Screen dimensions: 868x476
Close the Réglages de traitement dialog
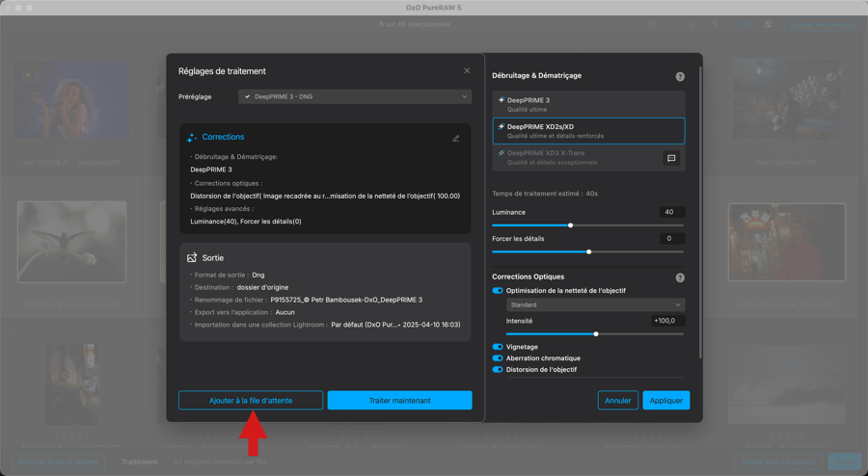click(x=467, y=70)
